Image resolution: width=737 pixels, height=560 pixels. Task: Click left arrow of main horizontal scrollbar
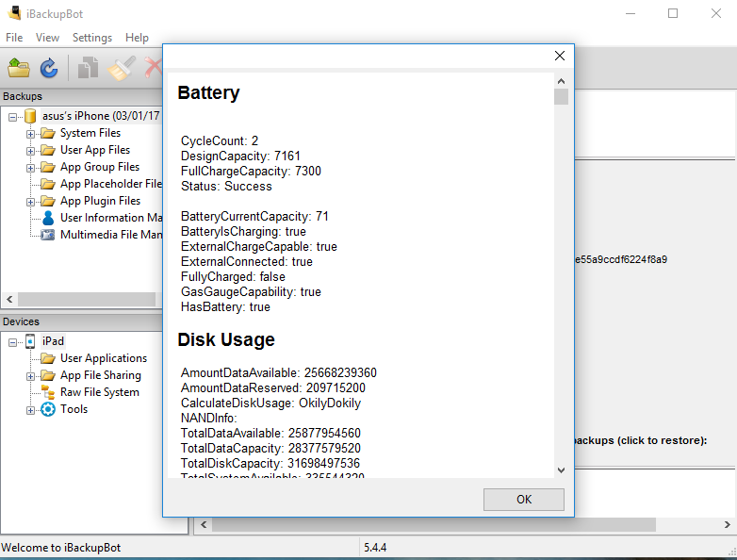(x=204, y=524)
